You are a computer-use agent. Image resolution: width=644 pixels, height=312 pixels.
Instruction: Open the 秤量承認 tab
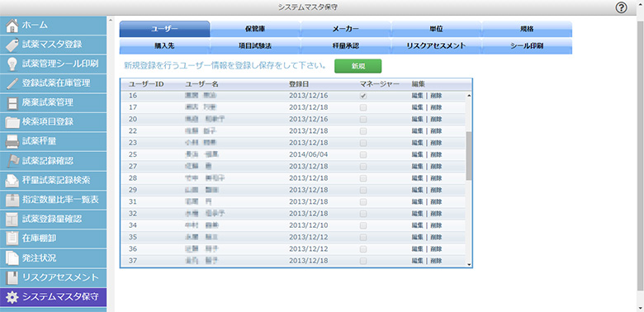[x=346, y=46]
